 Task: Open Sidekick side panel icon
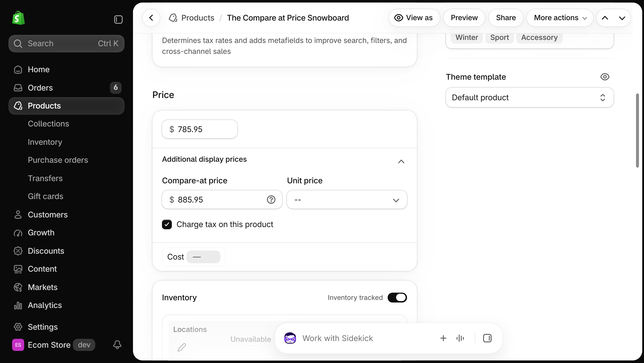point(487,338)
